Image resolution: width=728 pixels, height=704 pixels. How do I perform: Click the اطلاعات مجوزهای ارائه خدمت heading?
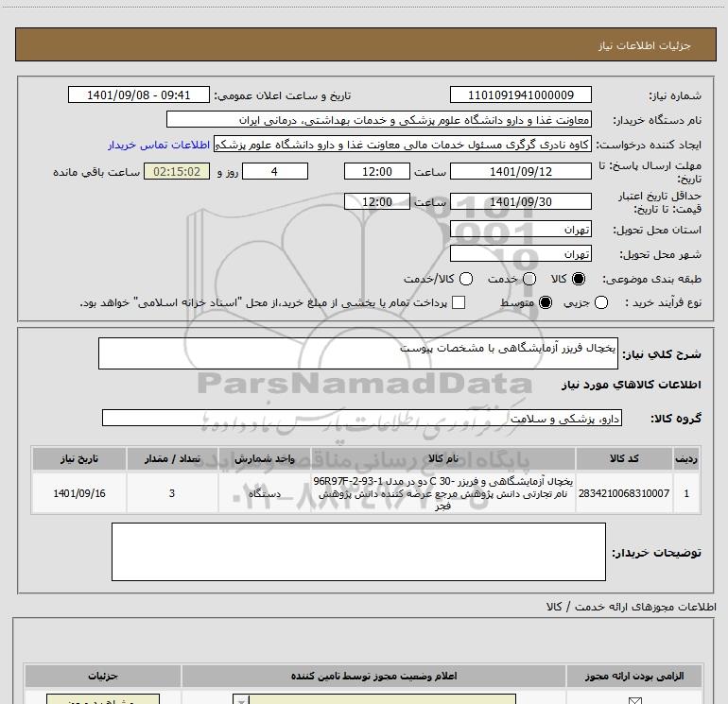tap(631, 607)
